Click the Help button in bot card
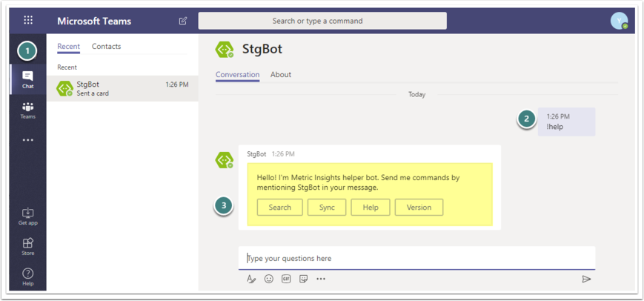 371,208
